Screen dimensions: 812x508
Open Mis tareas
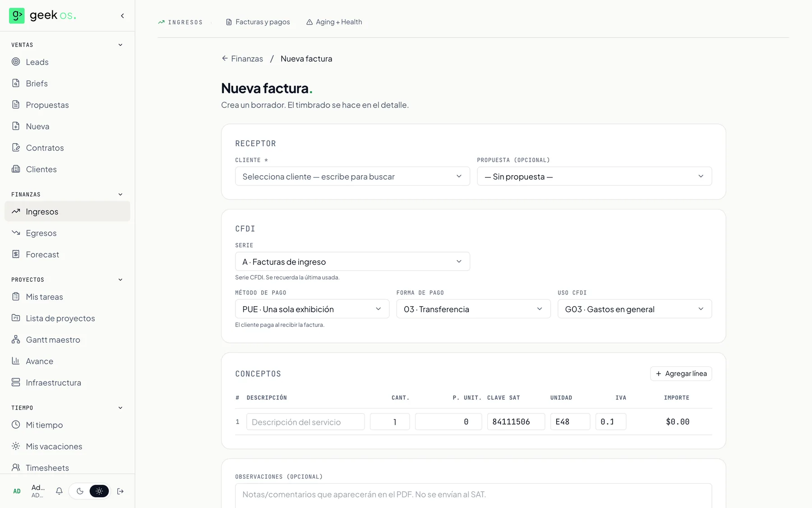67,297
